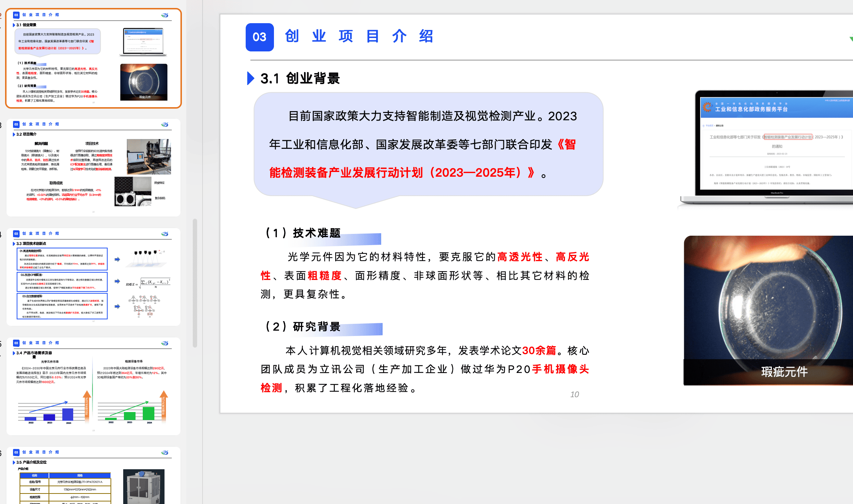Select the callout line "目前国家政策大力支持智能制造" on main slide
853x504 pixels.
[x=432, y=116]
